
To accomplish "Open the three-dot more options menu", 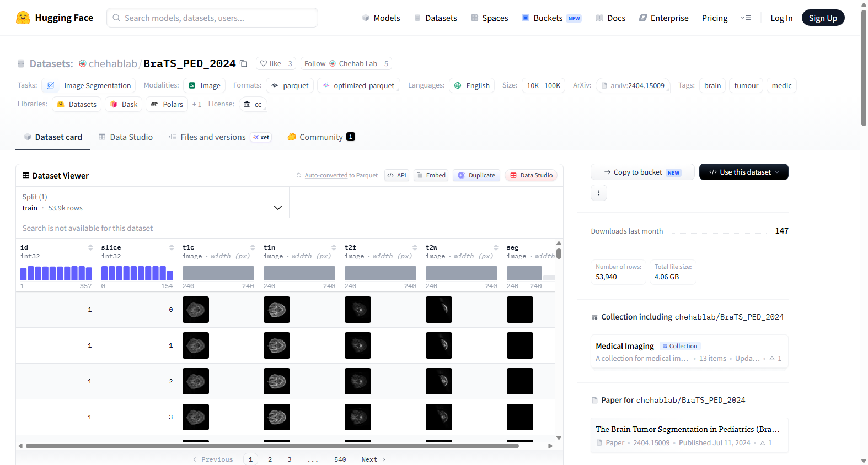I will click(x=599, y=193).
